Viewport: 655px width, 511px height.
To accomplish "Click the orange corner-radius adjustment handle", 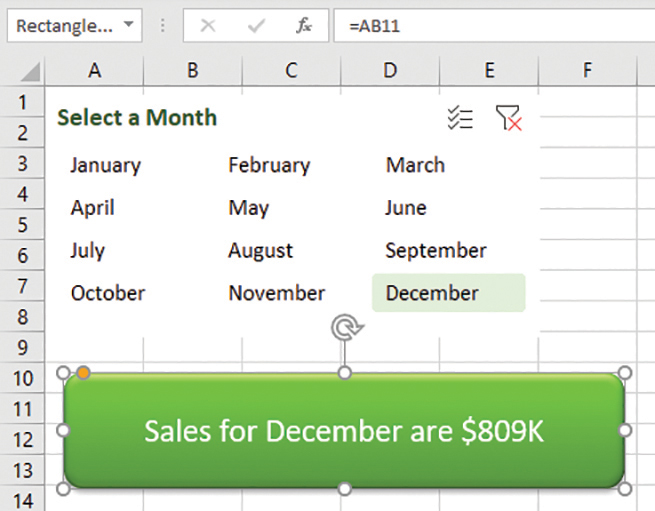I will tap(84, 373).
